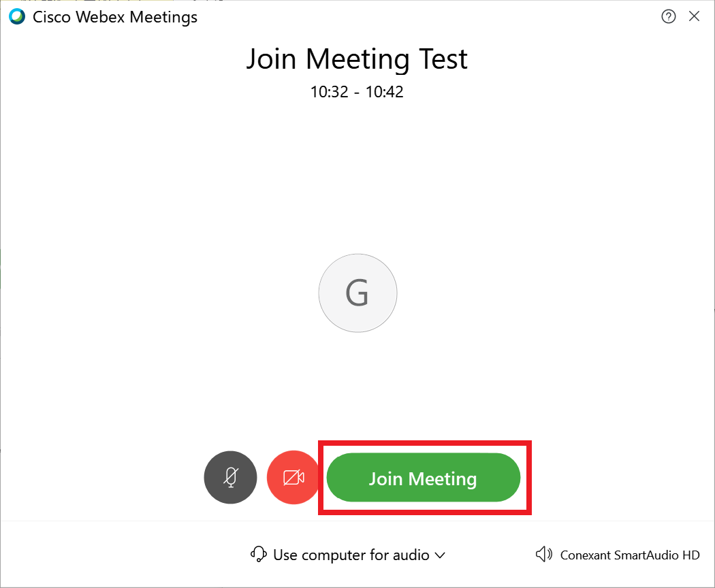Change speaker via Conexant SmartAudio HD option

629,555
